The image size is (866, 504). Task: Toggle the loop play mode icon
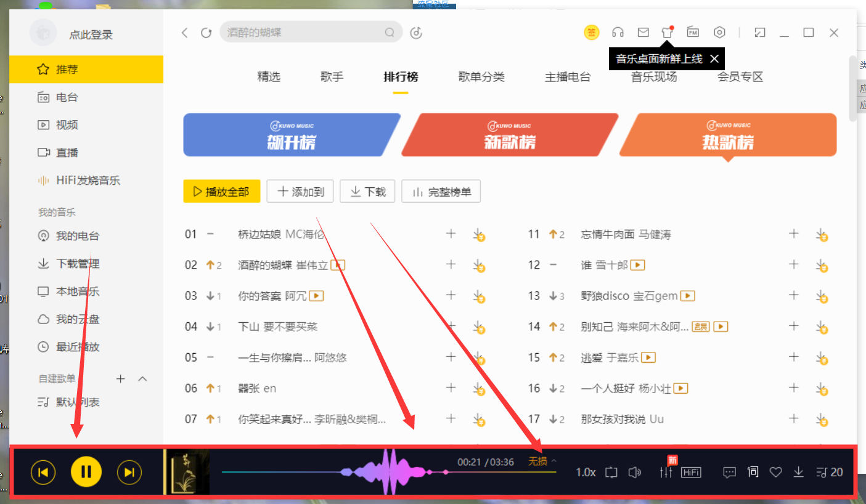click(611, 473)
